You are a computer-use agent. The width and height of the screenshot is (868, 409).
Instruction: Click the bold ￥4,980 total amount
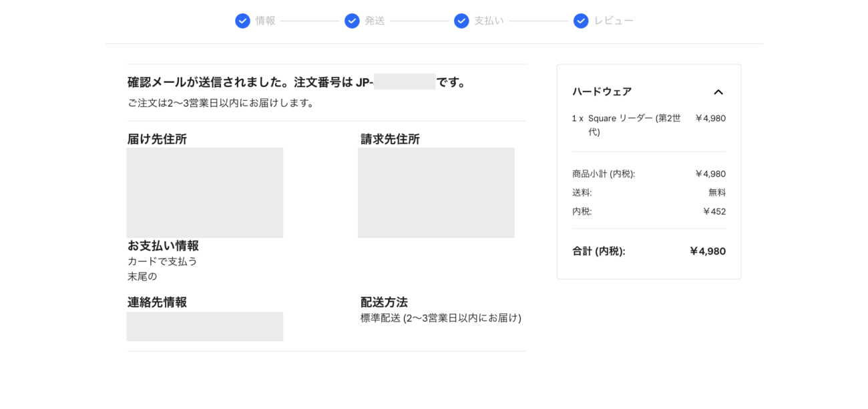tap(707, 251)
